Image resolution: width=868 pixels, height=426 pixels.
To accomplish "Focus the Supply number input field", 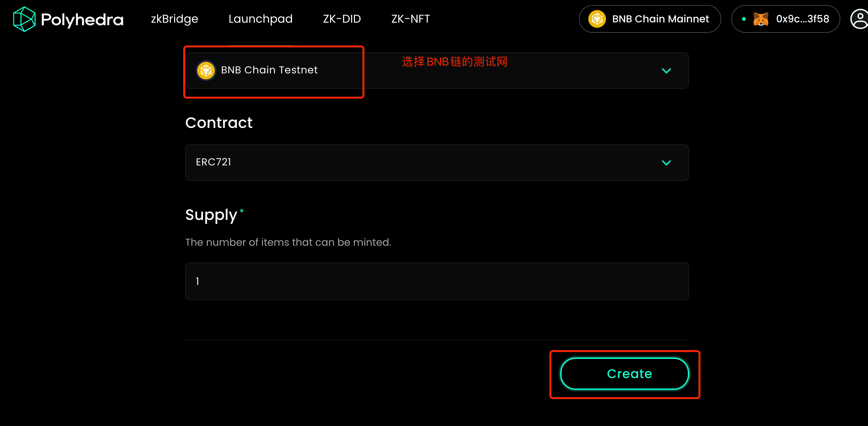I will 437,281.
